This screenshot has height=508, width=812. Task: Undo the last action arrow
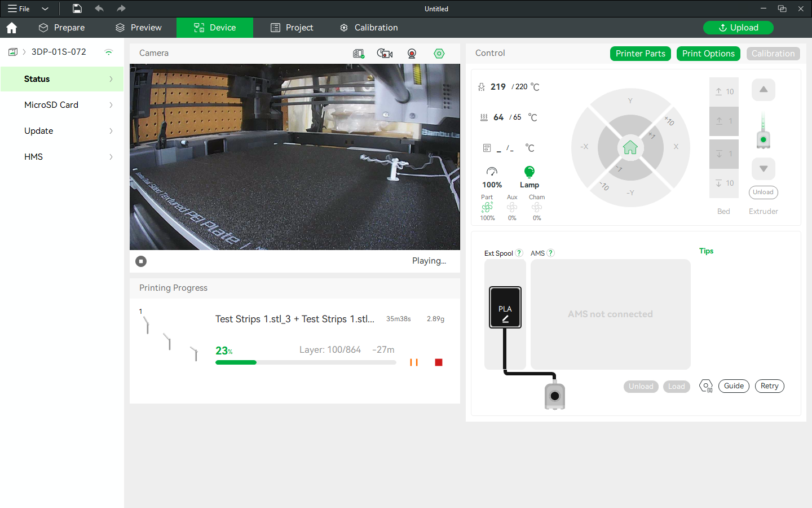(x=99, y=8)
